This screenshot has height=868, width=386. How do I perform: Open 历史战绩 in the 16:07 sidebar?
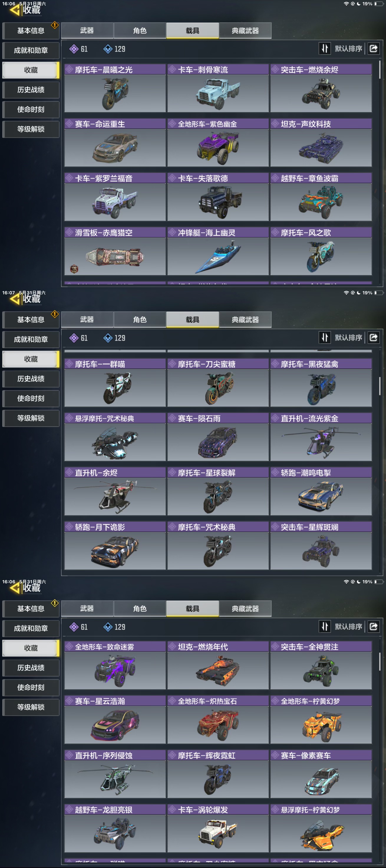31,379
